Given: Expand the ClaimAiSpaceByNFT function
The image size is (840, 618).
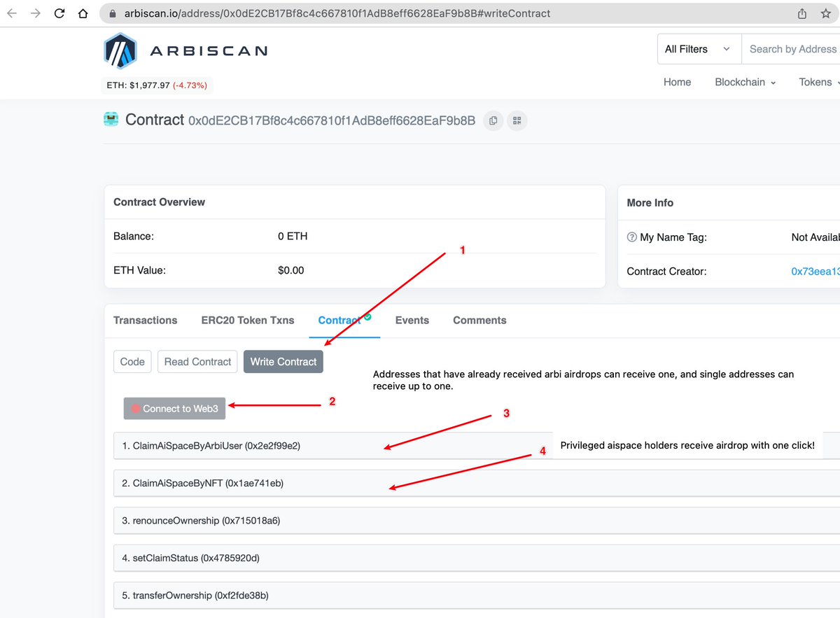Looking at the screenshot, I should point(477,483).
